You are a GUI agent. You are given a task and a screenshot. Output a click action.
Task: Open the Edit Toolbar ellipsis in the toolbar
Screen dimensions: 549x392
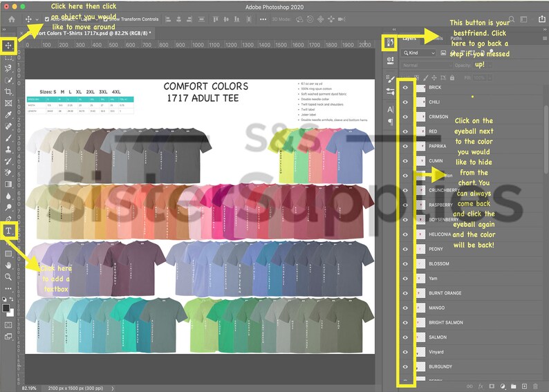[8, 288]
